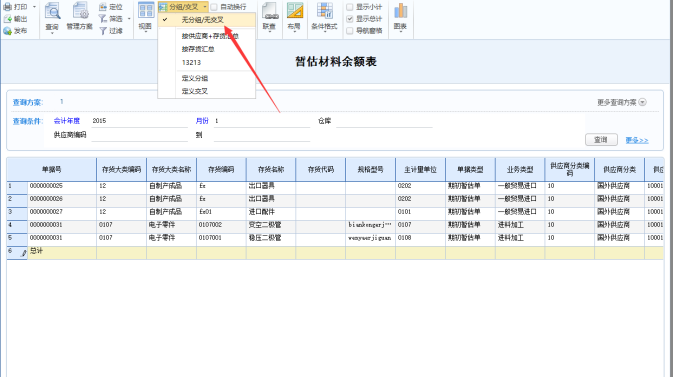
Task: Click the 筛选 funnel icon
Action: (x=103, y=18)
